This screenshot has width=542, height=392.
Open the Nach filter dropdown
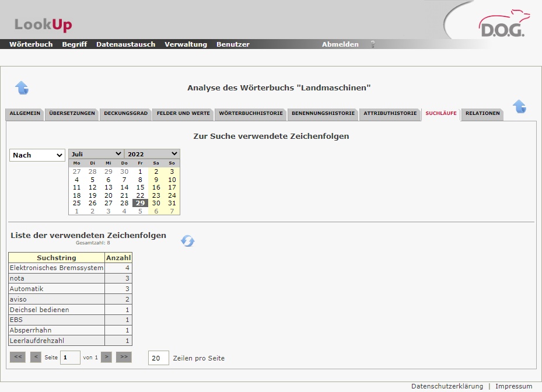pyautogui.click(x=37, y=155)
